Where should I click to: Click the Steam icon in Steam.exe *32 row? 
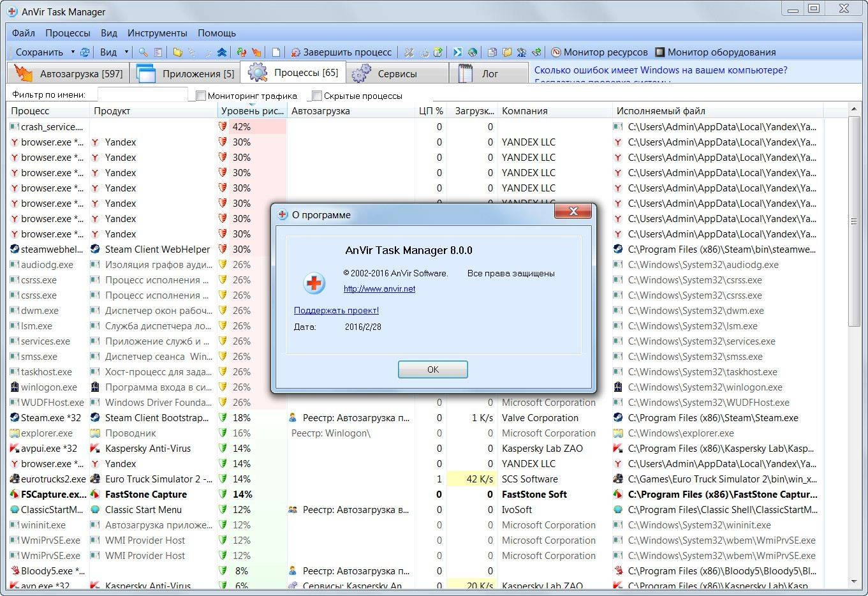point(15,418)
